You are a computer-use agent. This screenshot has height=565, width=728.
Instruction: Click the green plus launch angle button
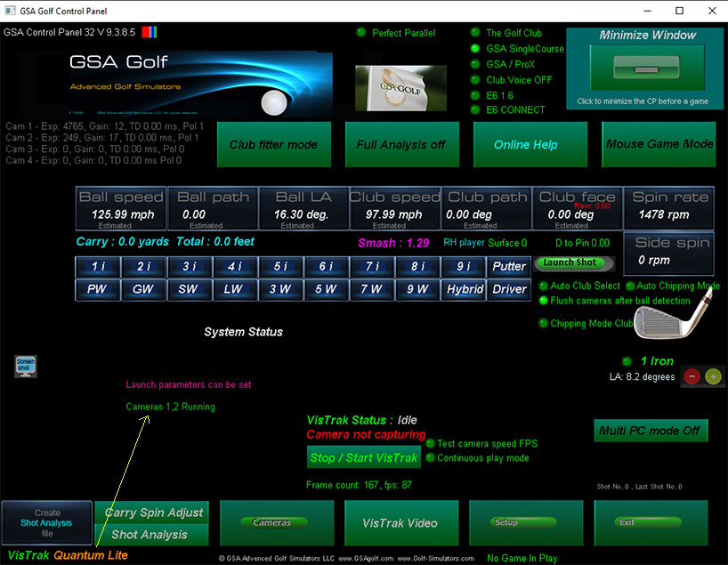[713, 376]
